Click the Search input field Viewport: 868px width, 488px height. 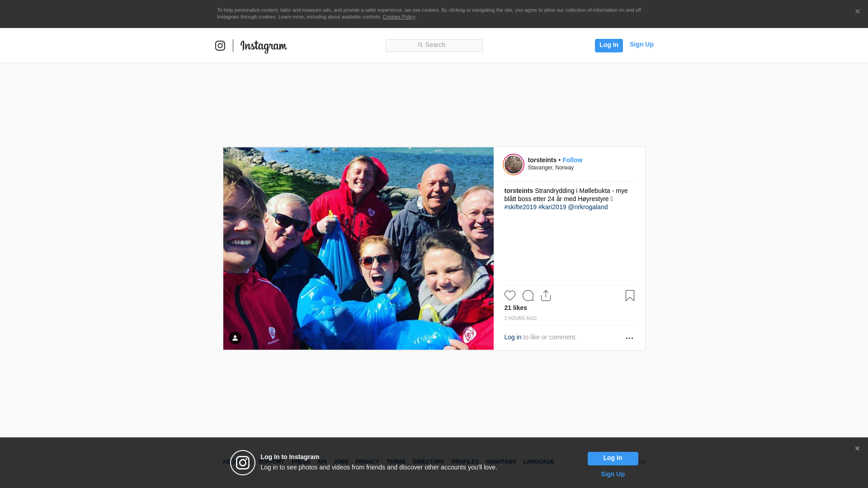(434, 46)
